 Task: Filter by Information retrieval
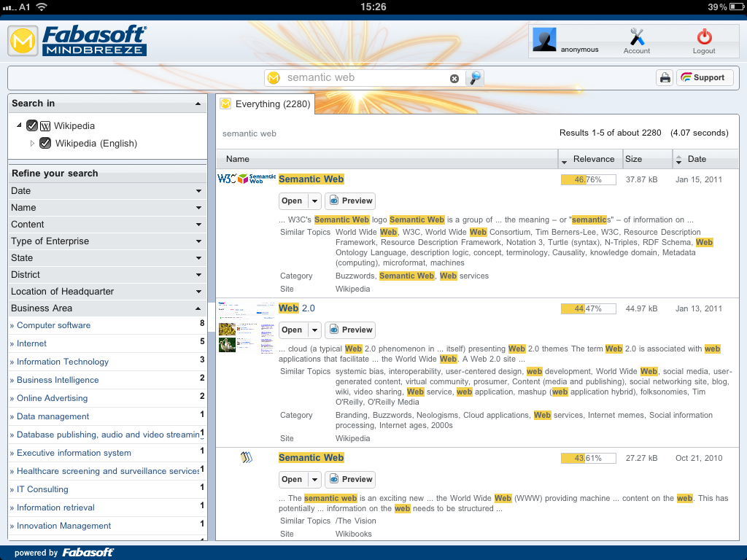(55, 507)
